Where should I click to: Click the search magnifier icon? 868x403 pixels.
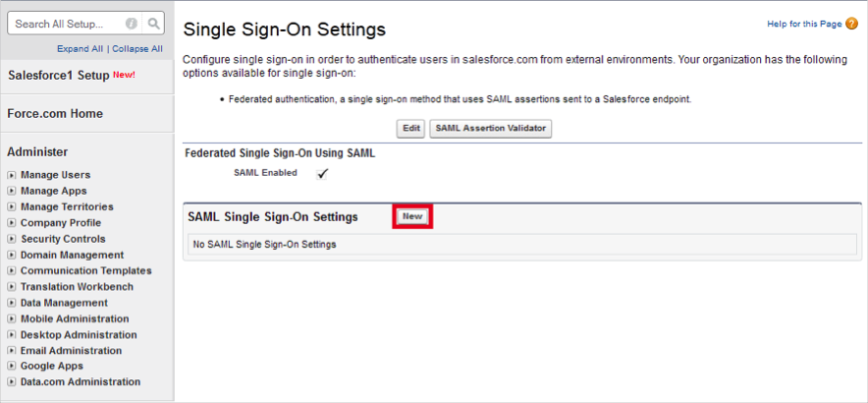(x=154, y=23)
